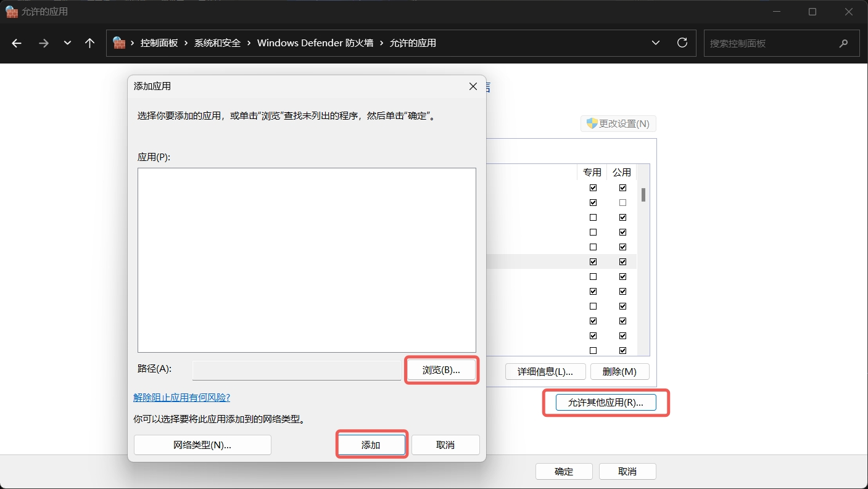This screenshot has height=489, width=868.
Task: Click the firewall icon in the address bar
Action: click(119, 43)
